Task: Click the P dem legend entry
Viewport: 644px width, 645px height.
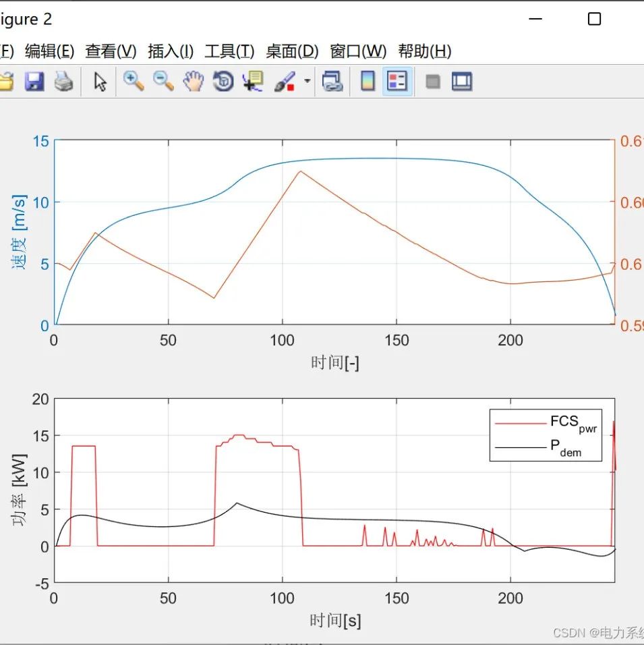Action: (538, 447)
